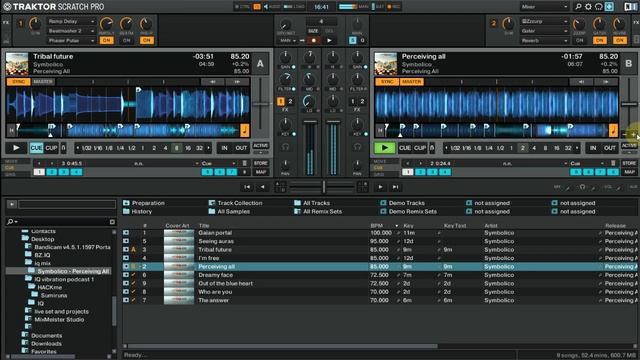
Task: Click the loop recorder record button
Action: click(x=313, y=40)
